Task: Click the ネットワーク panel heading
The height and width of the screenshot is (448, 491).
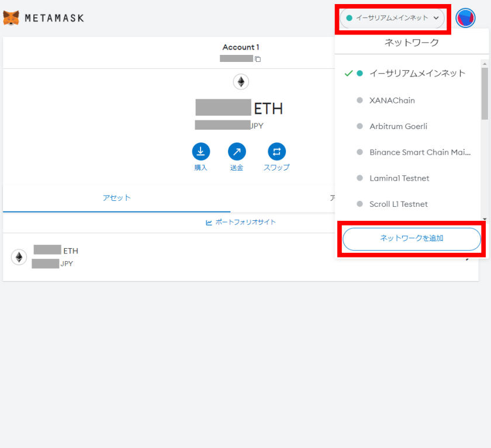Action: coord(412,43)
